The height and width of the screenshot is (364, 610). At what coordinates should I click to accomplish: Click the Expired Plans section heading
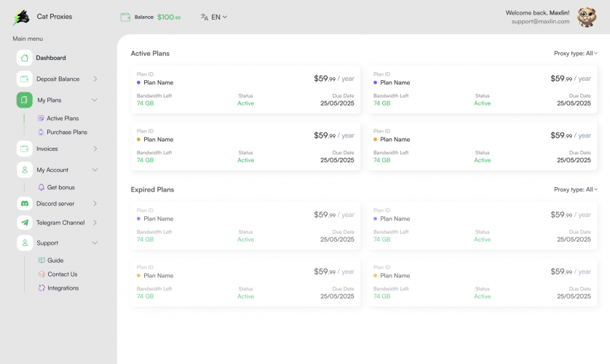pos(152,190)
